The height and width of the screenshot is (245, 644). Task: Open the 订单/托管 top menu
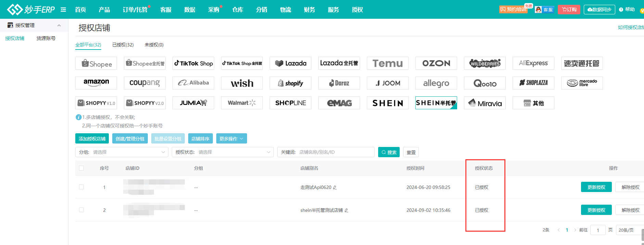point(135,10)
